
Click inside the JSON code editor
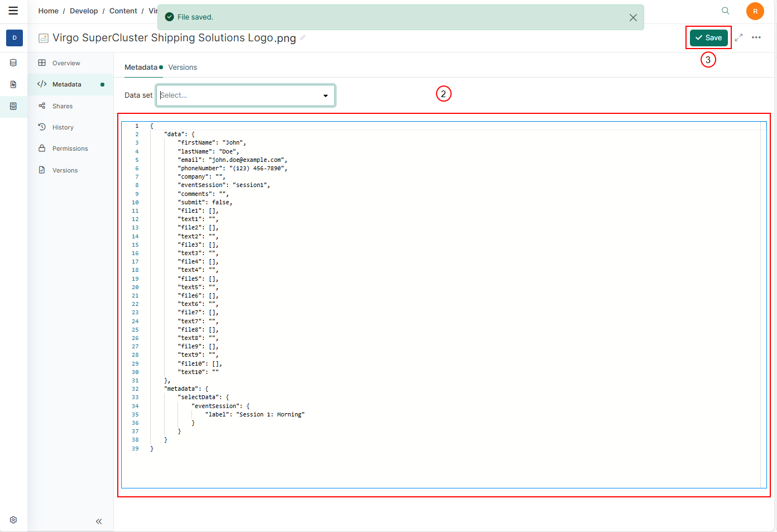pyautogui.click(x=447, y=279)
